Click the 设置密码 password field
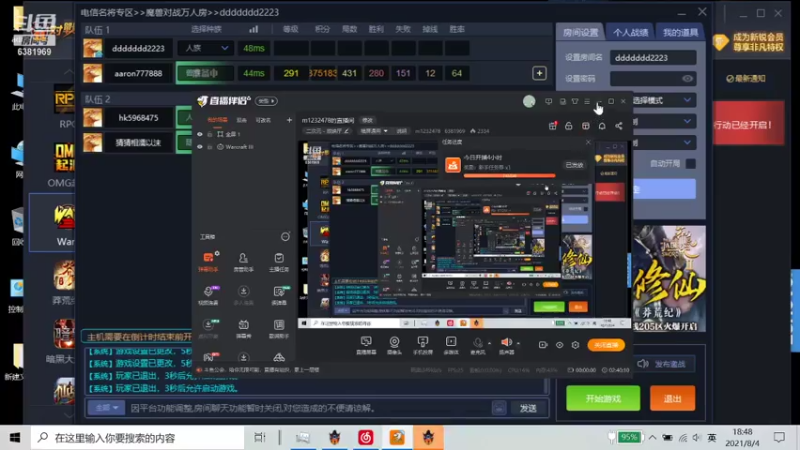Image resolution: width=800 pixels, height=450 pixels. (653, 79)
